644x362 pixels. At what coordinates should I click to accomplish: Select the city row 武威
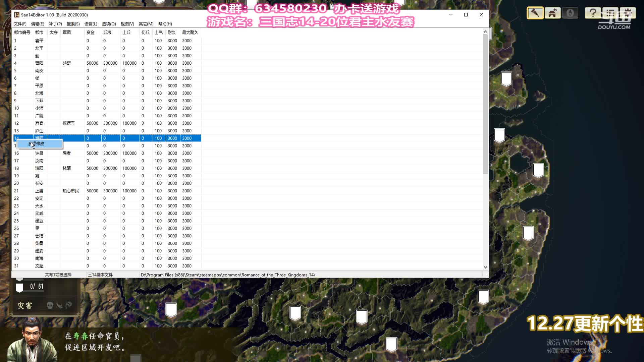107,213
